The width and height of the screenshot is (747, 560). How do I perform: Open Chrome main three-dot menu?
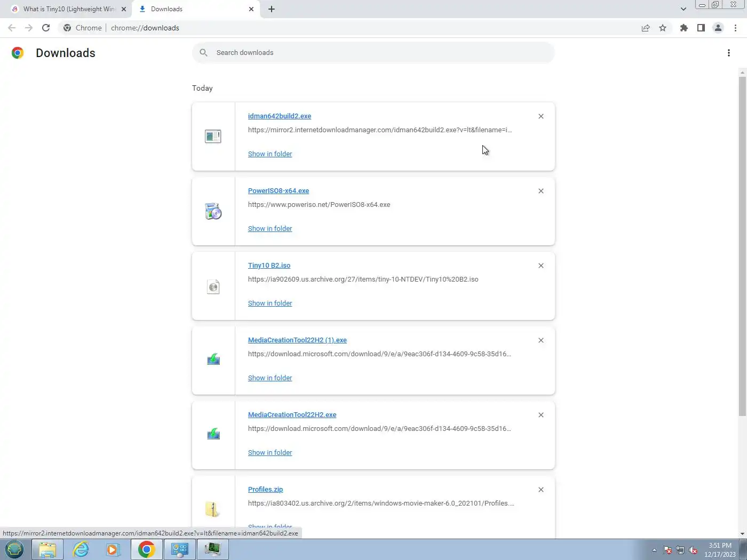[x=735, y=28]
